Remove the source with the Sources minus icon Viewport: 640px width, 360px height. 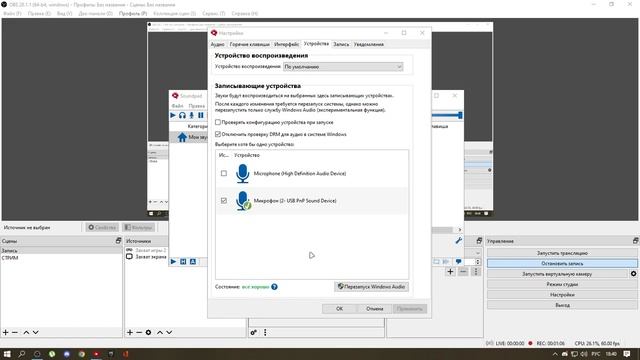(139, 332)
